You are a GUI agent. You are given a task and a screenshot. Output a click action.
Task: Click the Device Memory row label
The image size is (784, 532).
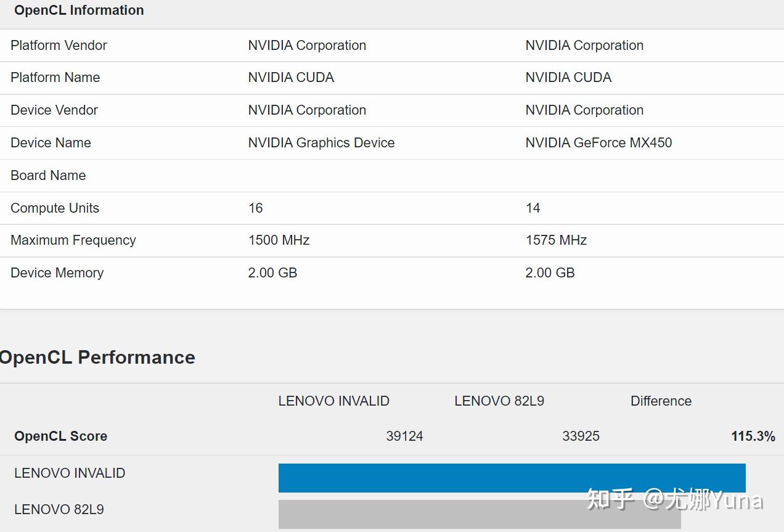(57, 272)
